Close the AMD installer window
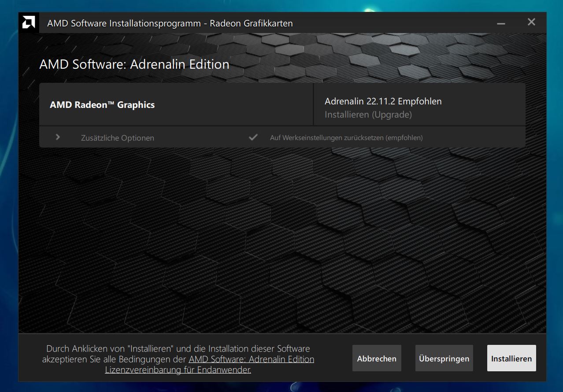 pyautogui.click(x=531, y=22)
